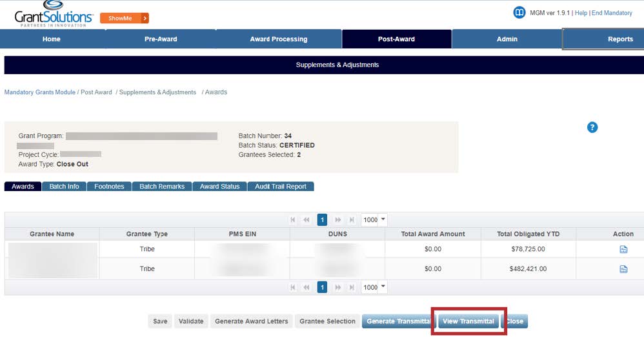
Task: Click the ShowMe orange arrow button
Action: [x=145, y=18]
